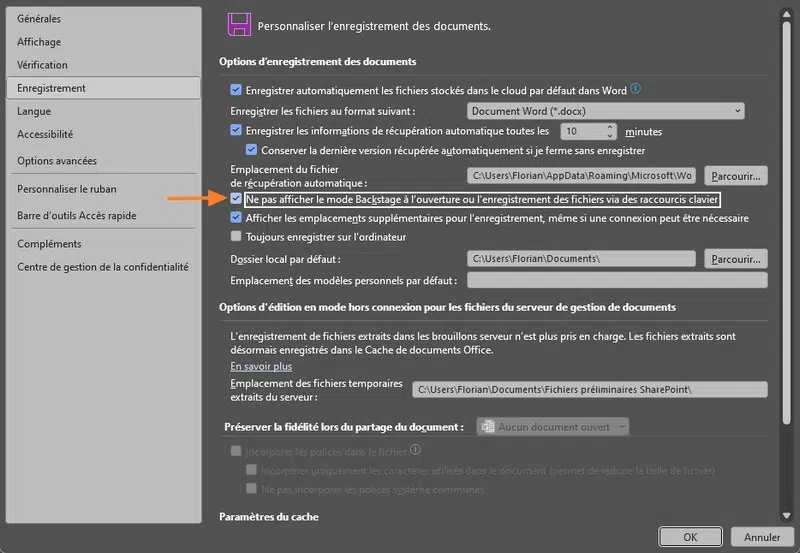Click the purple floppy disk save icon

coord(239,24)
